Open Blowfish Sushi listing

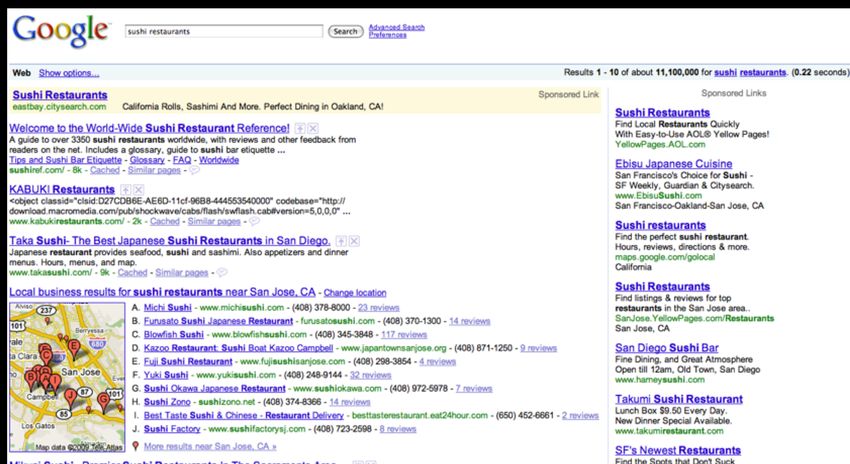(173, 334)
